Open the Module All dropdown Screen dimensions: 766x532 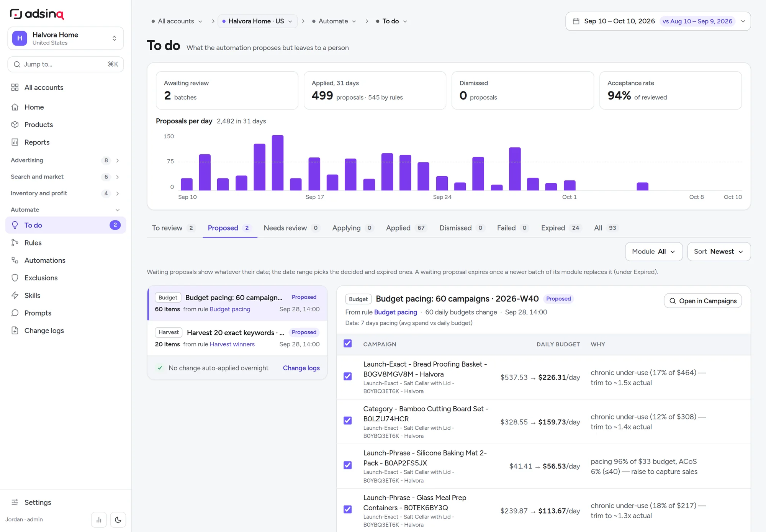[x=654, y=252]
